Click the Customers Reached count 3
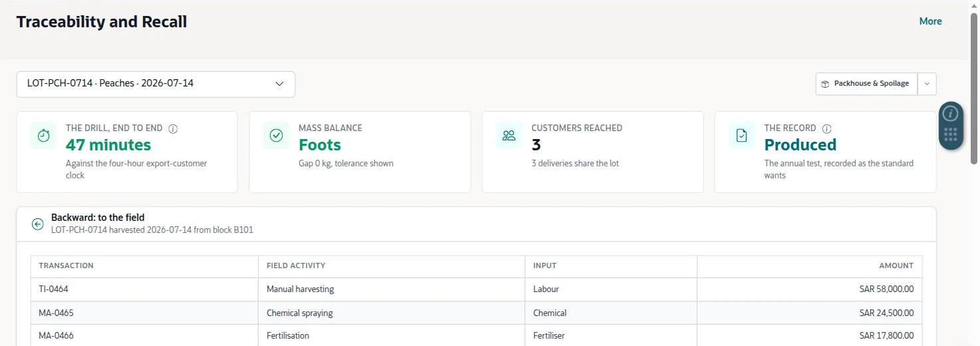 tap(537, 145)
